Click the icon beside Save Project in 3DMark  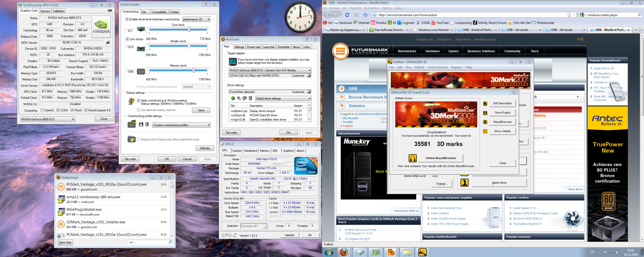[x=485, y=113]
